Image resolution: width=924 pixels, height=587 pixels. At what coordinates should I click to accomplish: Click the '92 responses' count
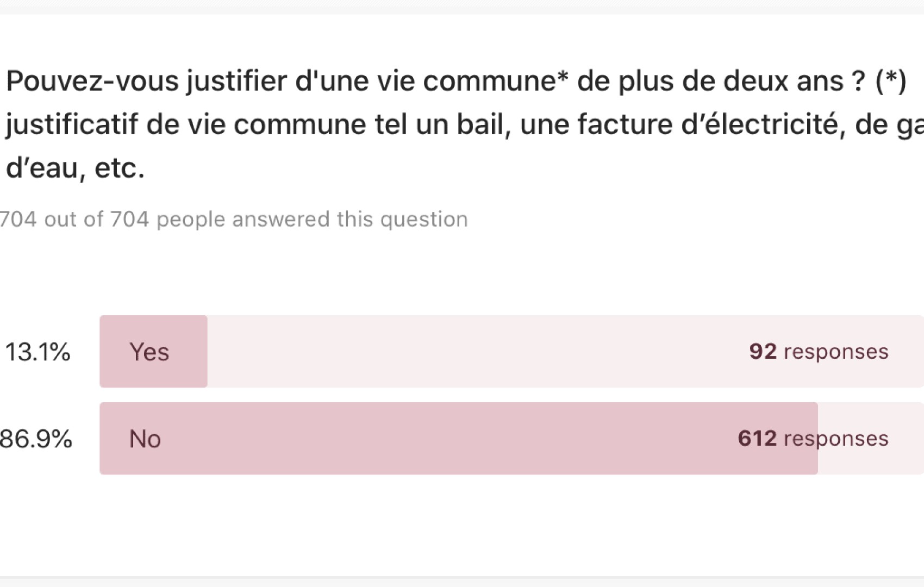(819, 352)
